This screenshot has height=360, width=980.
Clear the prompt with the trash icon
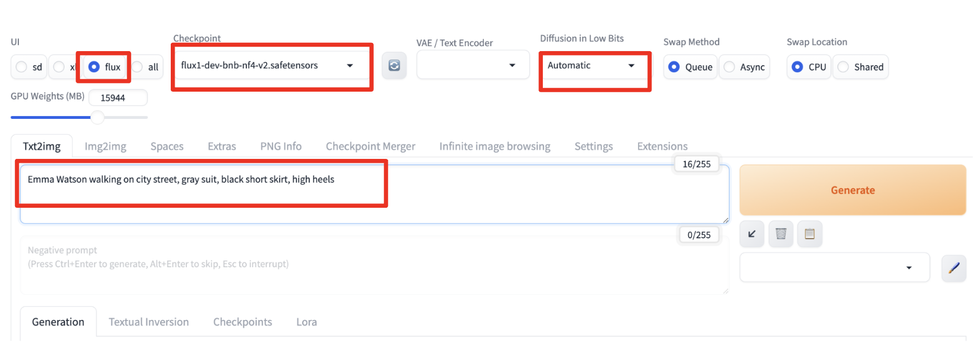coord(781,234)
